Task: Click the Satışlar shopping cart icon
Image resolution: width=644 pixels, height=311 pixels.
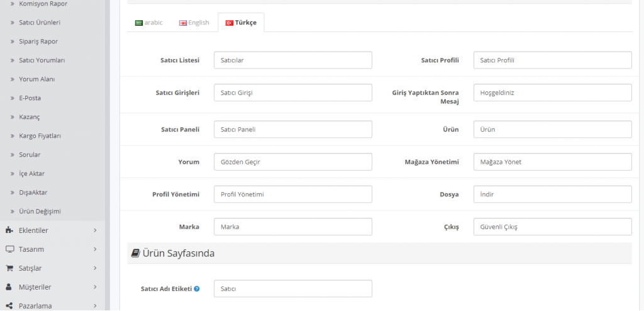Action: (9, 268)
